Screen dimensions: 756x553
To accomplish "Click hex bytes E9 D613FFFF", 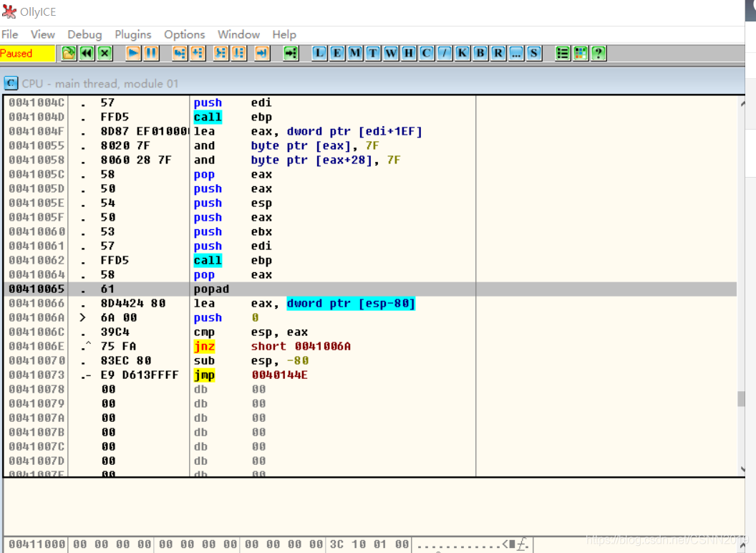I will pyautogui.click(x=140, y=375).
